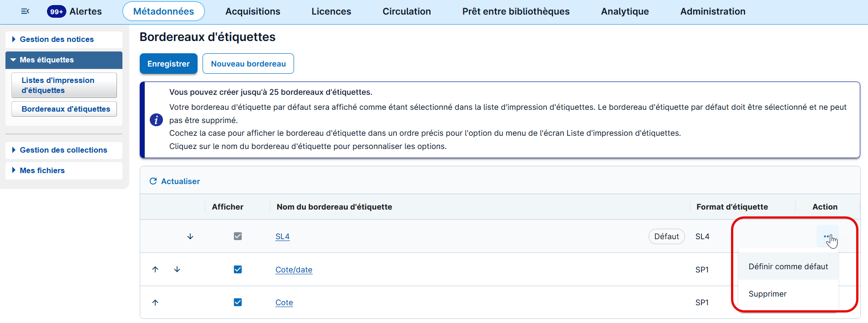Open the three-dot action menu for SL4

pos(827,236)
